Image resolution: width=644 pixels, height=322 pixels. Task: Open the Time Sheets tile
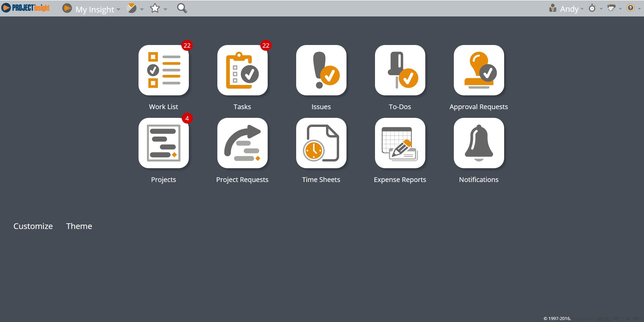coord(321,143)
